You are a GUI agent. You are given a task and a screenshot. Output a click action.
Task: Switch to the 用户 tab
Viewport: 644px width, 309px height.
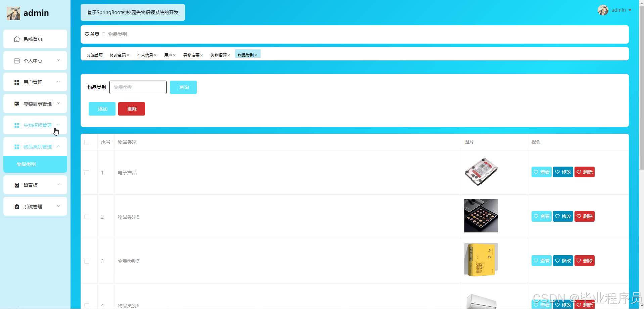click(168, 55)
